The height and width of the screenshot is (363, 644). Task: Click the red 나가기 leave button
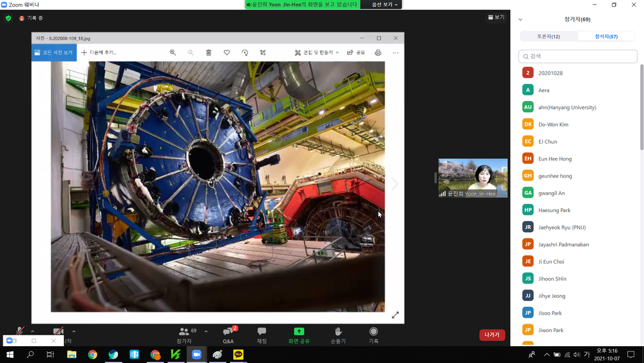[492, 335]
